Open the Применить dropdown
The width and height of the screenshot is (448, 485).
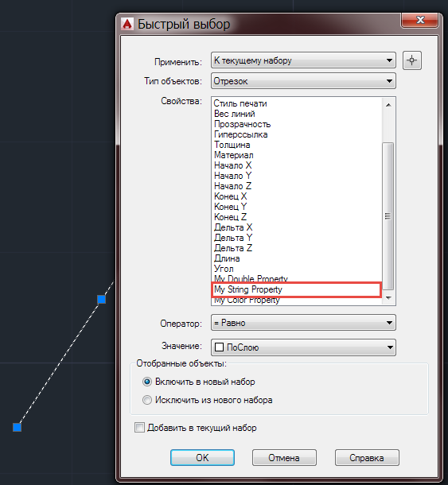tap(303, 60)
